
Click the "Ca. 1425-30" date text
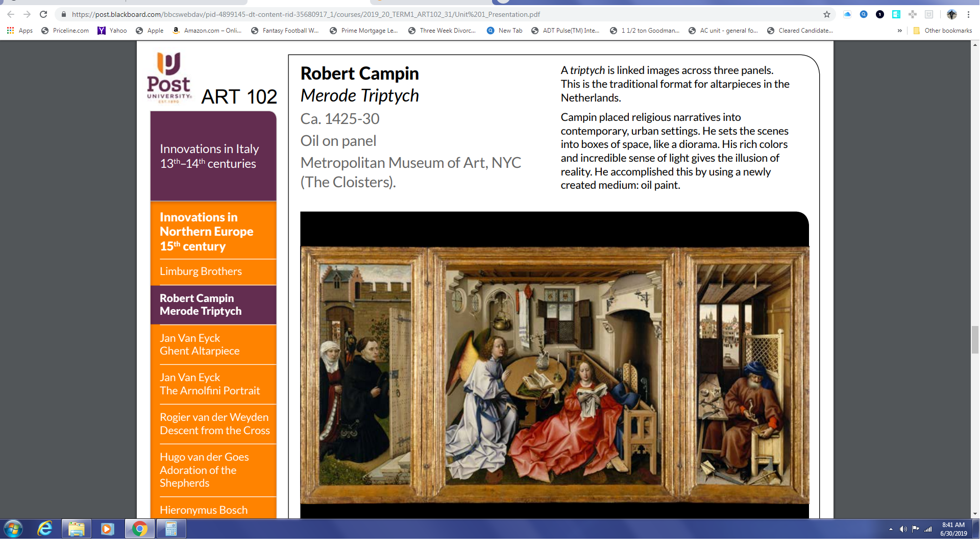click(x=340, y=119)
